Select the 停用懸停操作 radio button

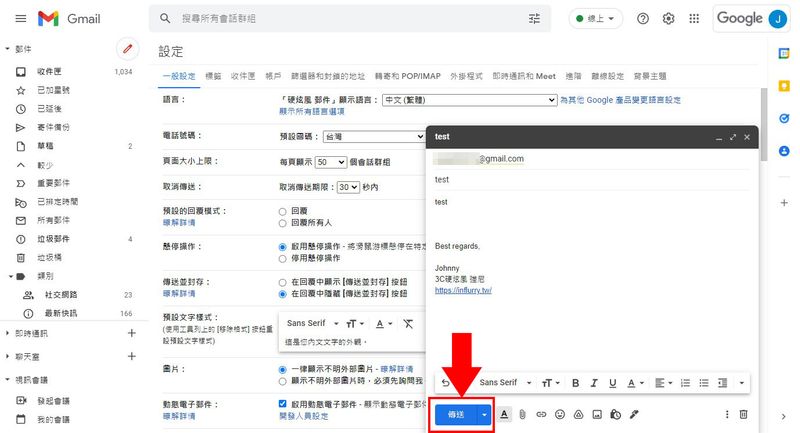click(x=282, y=259)
